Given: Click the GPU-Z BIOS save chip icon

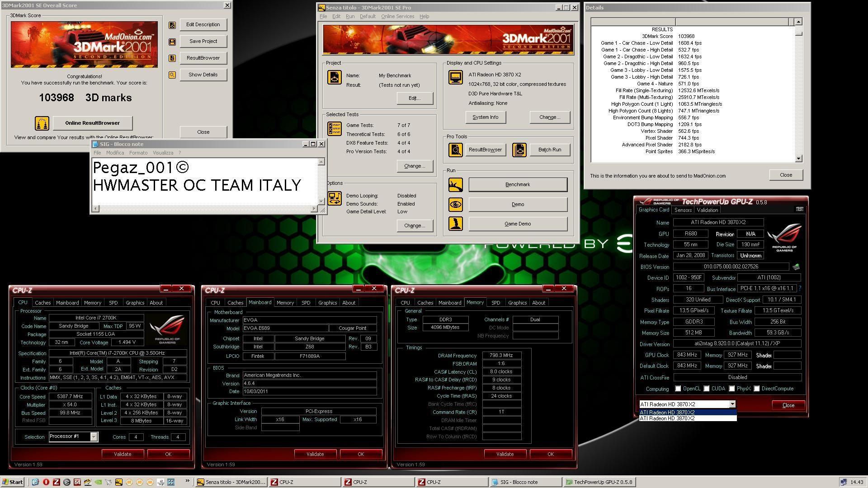Looking at the screenshot, I should pyautogui.click(x=796, y=267).
